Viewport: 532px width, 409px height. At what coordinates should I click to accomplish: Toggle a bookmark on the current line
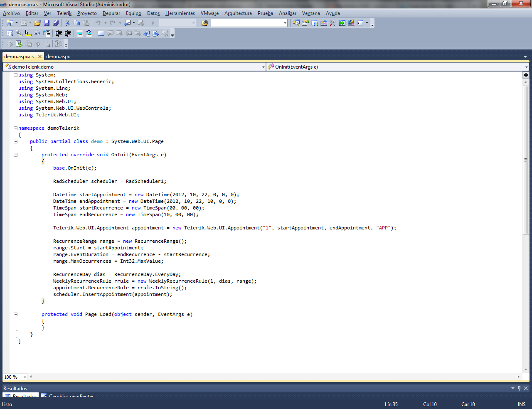pyautogui.click(x=101, y=33)
